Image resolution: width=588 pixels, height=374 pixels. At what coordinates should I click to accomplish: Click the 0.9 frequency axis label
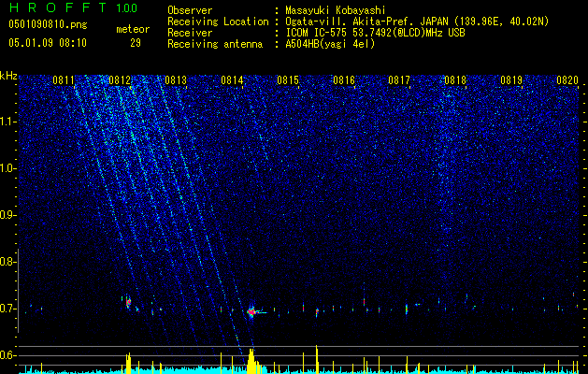tap(8, 215)
